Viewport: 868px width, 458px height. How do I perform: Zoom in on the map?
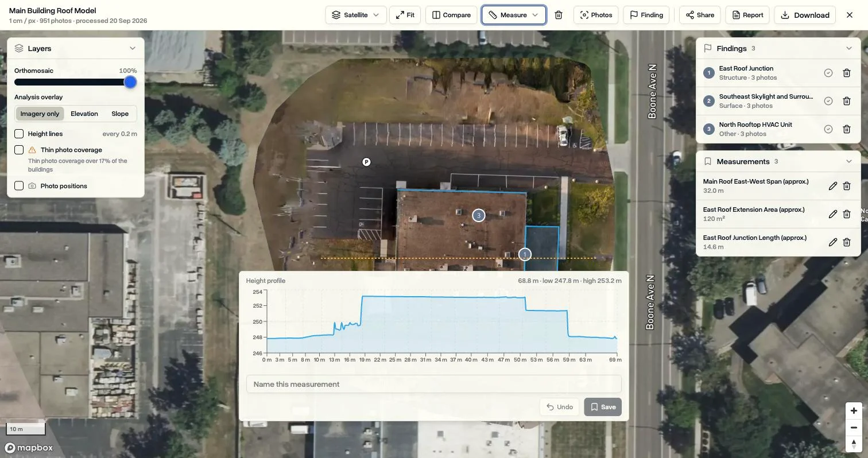854,411
